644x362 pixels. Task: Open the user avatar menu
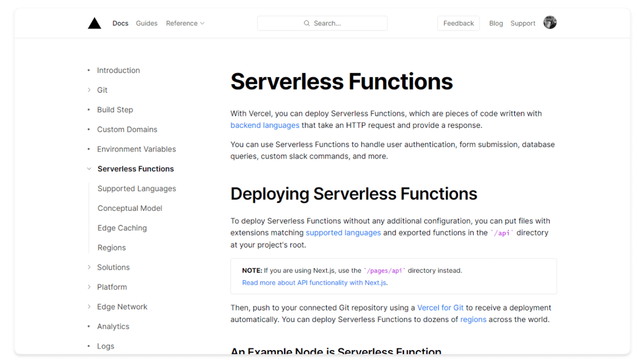(550, 23)
